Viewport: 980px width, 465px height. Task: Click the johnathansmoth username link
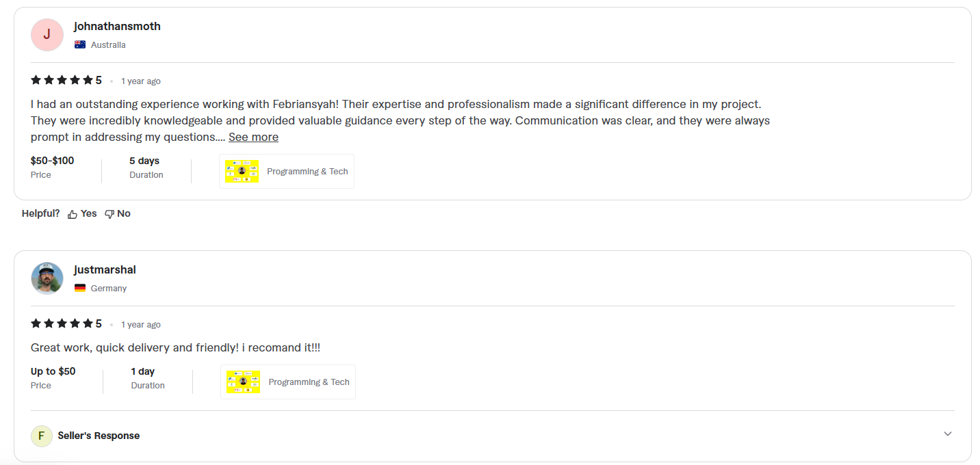[x=117, y=26]
